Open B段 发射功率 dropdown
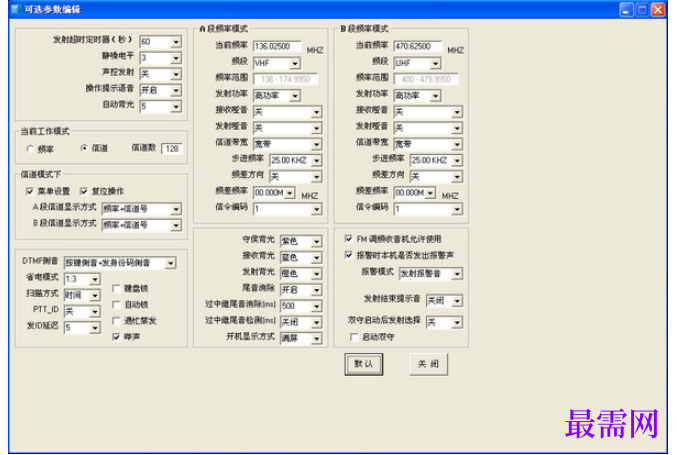Screen dimensions: 677x455 coord(418,95)
